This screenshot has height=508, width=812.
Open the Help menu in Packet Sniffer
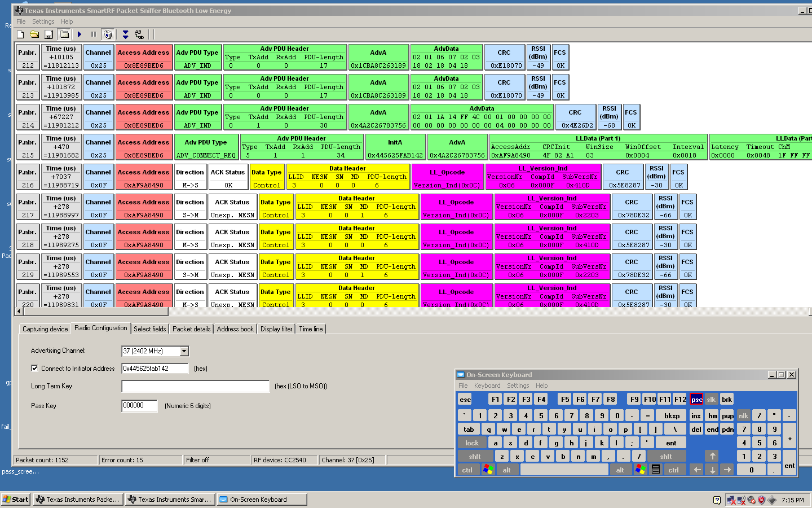[x=67, y=21]
